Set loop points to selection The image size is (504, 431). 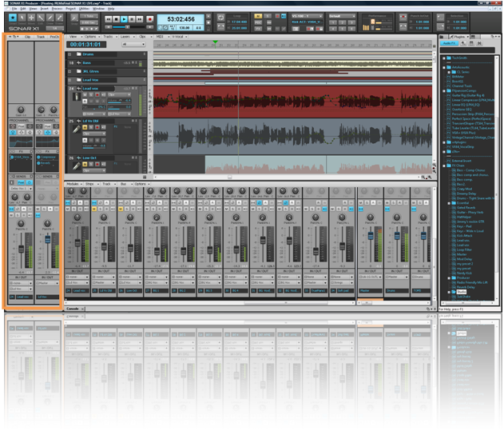point(220,26)
